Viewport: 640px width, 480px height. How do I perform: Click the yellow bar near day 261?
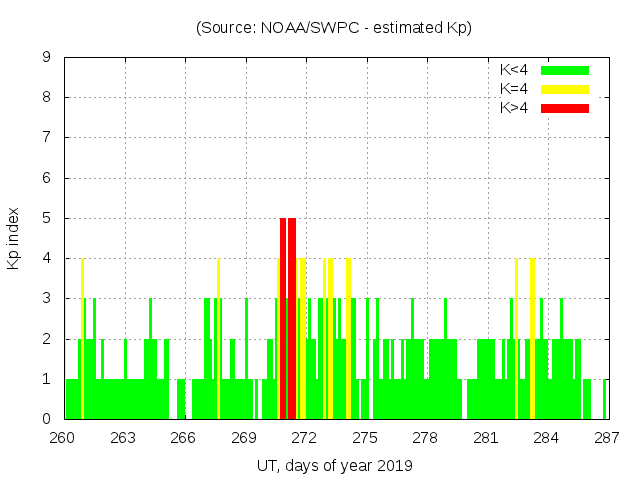82,340
